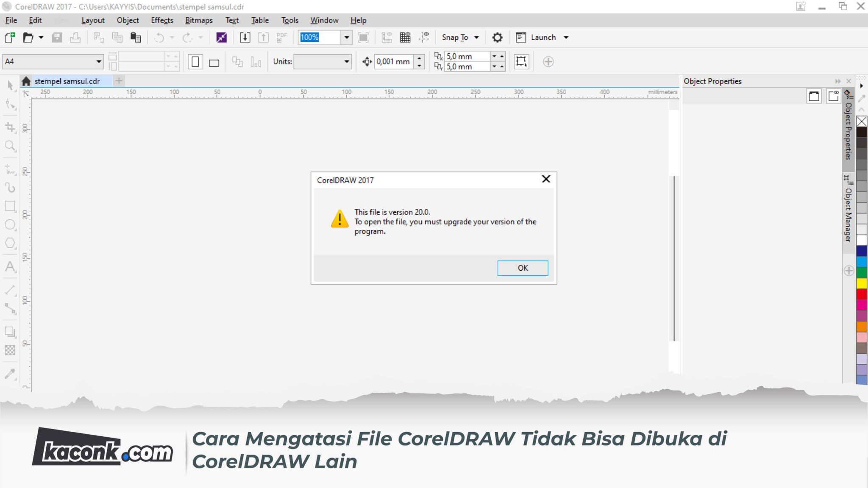Switch to portrait page orientation

(195, 61)
